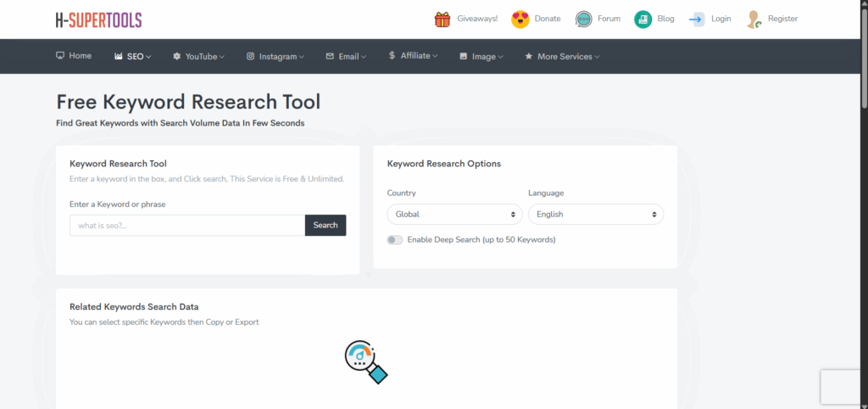
Task: Open the Affiliate menu in navbar
Action: pos(413,57)
